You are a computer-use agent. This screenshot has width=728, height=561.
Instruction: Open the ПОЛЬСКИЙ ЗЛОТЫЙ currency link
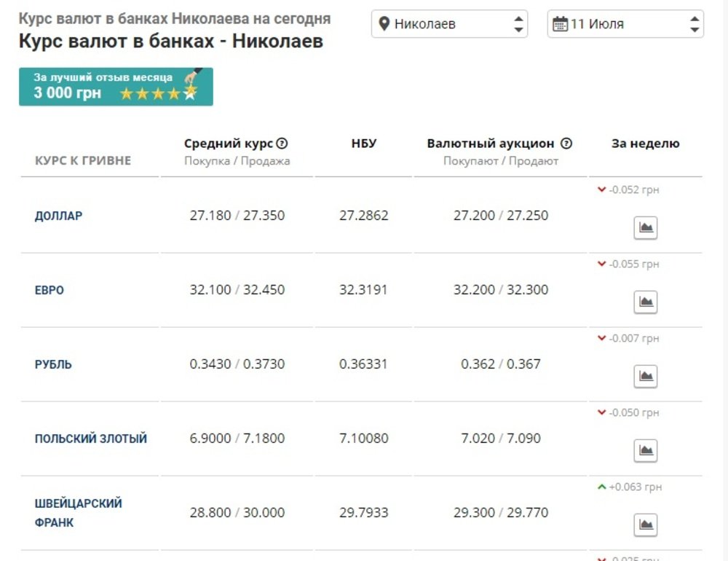coord(91,439)
